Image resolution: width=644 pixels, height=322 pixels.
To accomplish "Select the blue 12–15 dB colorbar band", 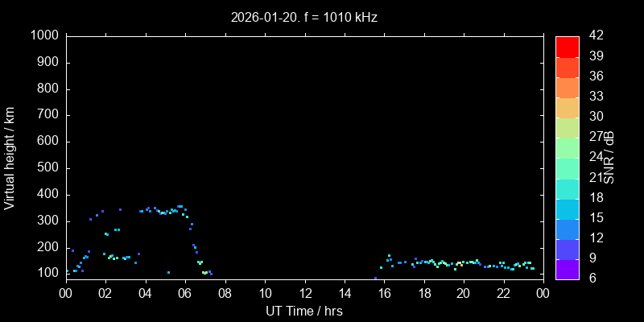I will (x=567, y=229).
